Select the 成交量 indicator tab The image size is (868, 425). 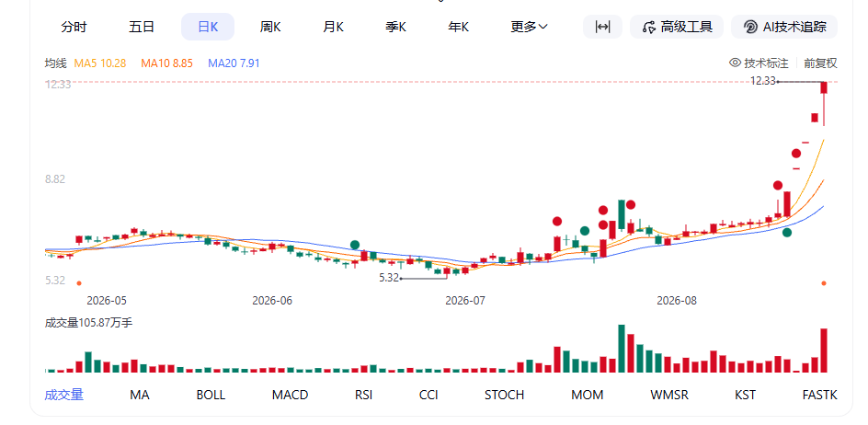63,395
